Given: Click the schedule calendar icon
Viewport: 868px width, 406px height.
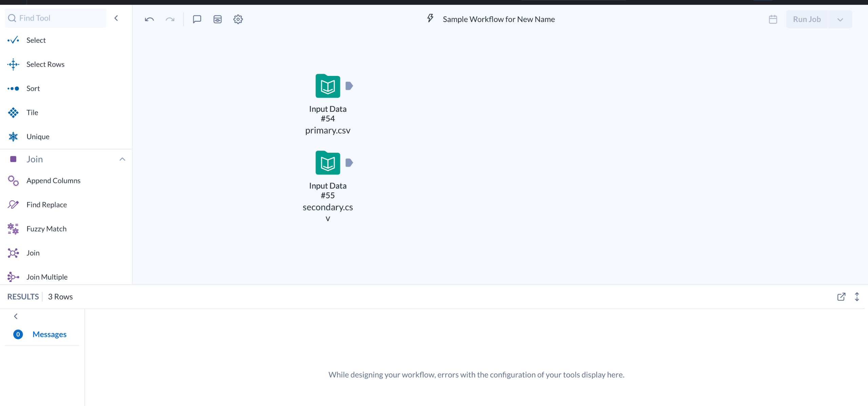Looking at the screenshot, I should point(773,19).
